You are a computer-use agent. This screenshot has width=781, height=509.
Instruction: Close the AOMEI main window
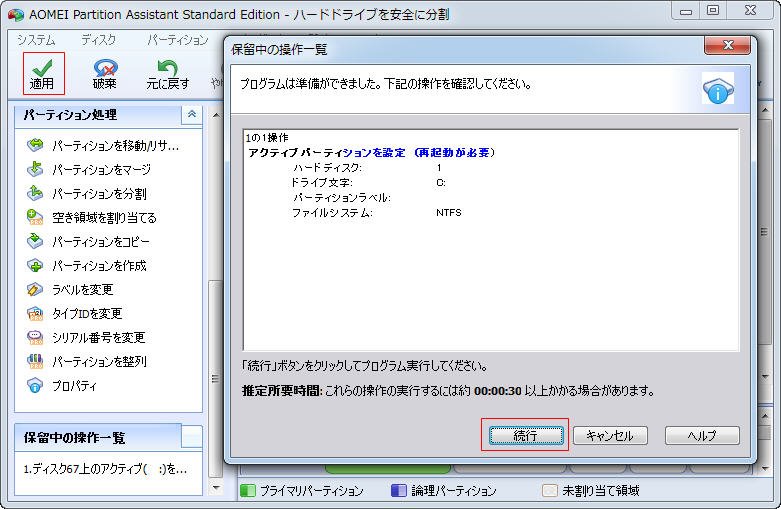pyautogui.click(x=751, y=11)
